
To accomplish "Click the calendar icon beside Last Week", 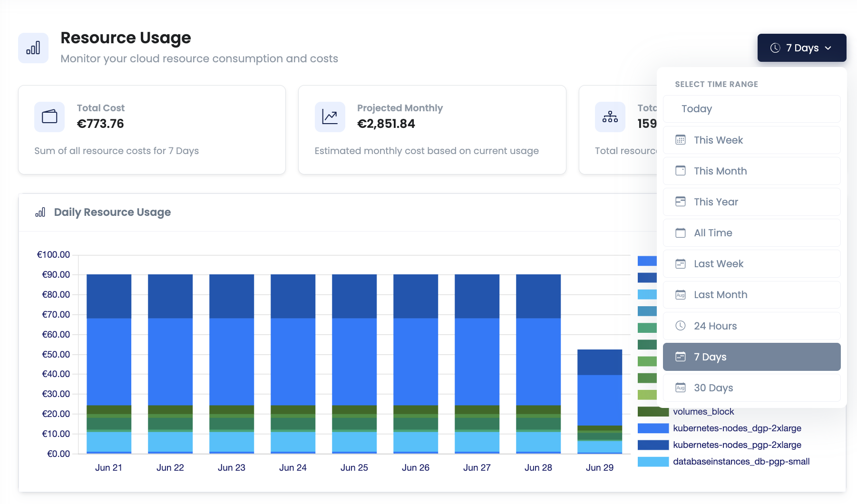I will (x=680, y=263).
